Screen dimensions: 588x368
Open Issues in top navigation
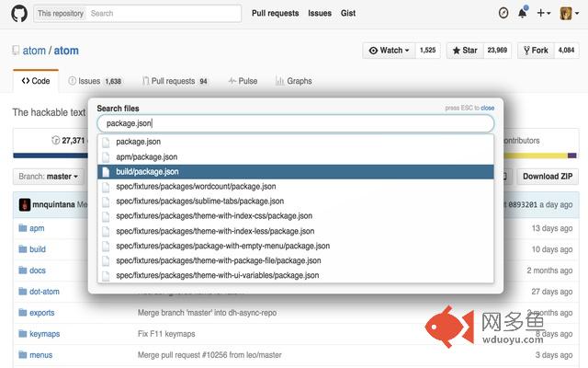tap(320, 13)
